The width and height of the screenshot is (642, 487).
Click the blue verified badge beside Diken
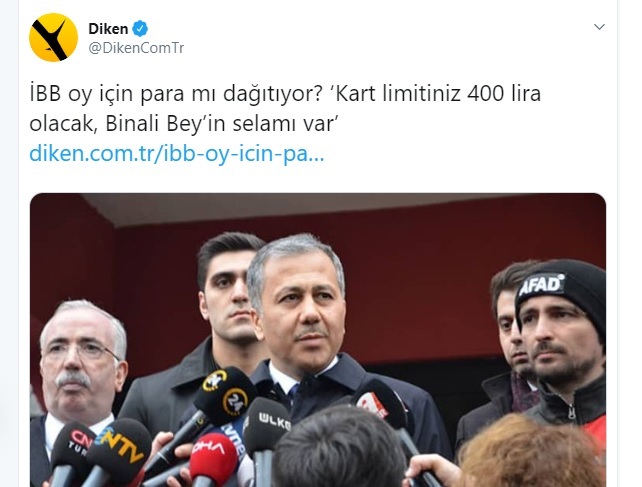(x=140, y=29)
